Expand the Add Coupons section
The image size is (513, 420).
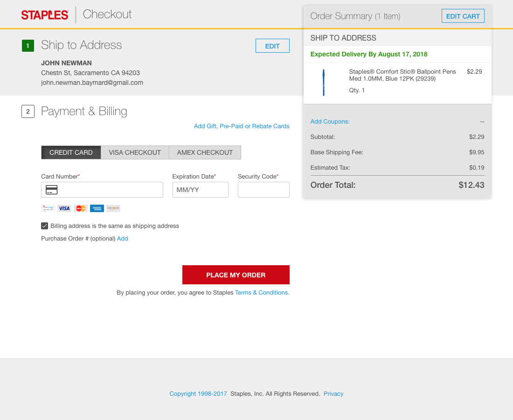(330, 121)
